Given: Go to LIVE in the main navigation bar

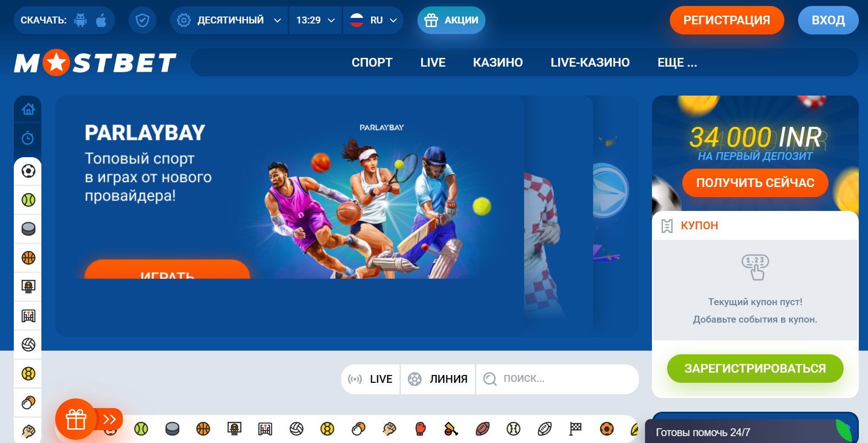Looking at the screenshot, I should (x=433, y=62).
